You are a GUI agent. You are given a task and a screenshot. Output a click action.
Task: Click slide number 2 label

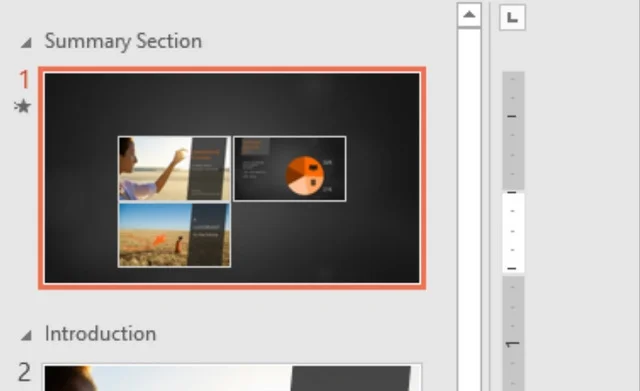[24, 372]
